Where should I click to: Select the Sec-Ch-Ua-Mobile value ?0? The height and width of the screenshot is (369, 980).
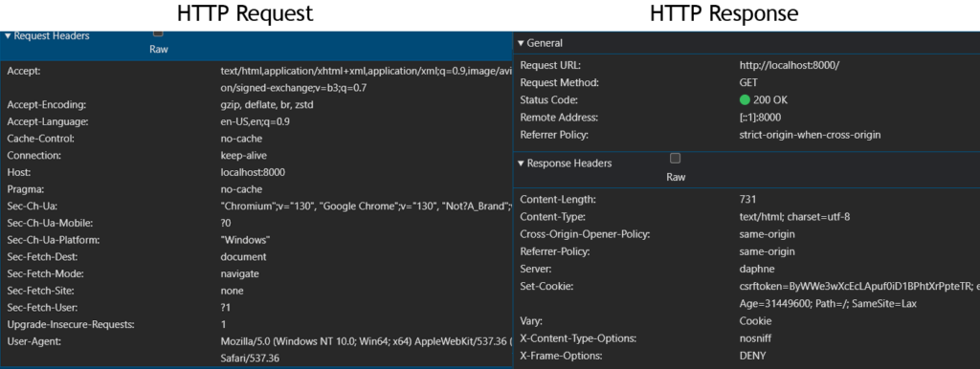coord(226,223)
